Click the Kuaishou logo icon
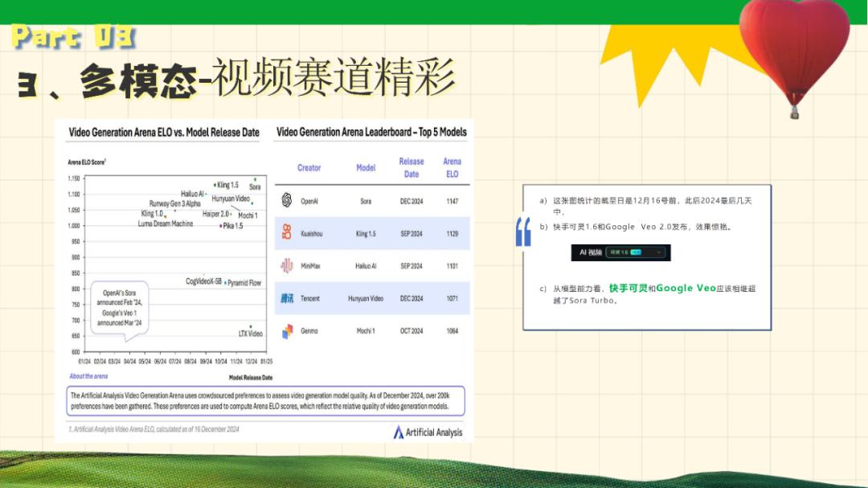This screenshot has width=868, height=488. pyautogui.click(x=286, y=233)
